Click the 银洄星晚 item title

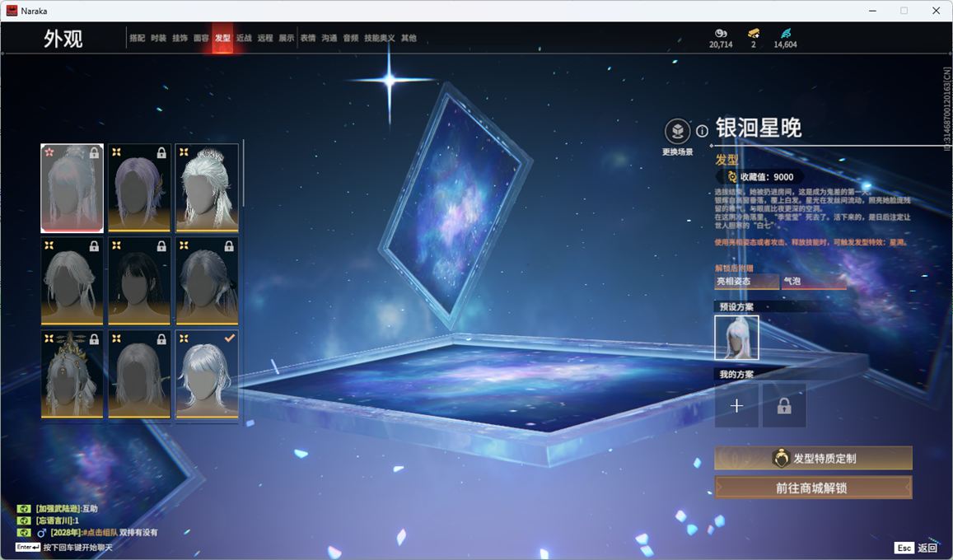(759, 128)
